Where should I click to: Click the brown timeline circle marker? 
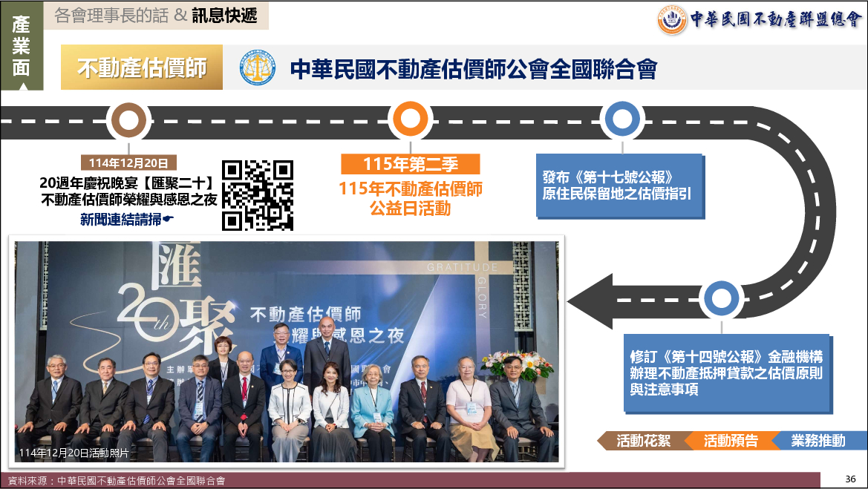130,120
